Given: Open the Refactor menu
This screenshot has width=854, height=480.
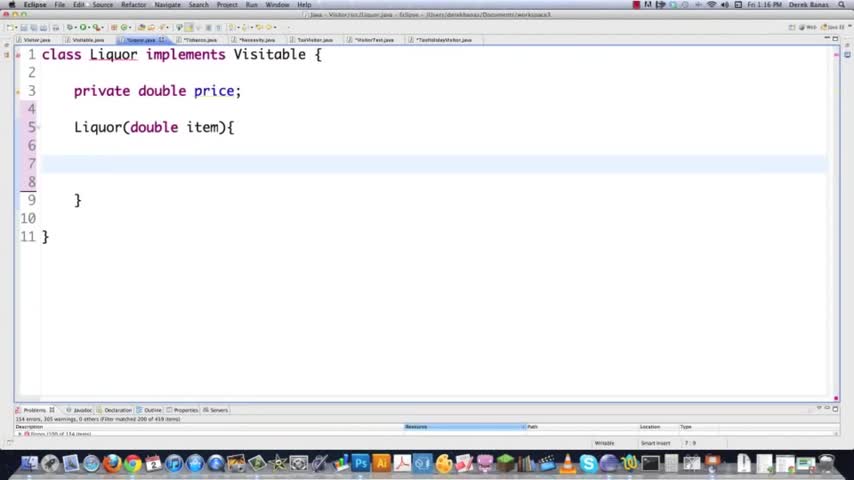Looking at the screenshot, I should tap(133, 4).
